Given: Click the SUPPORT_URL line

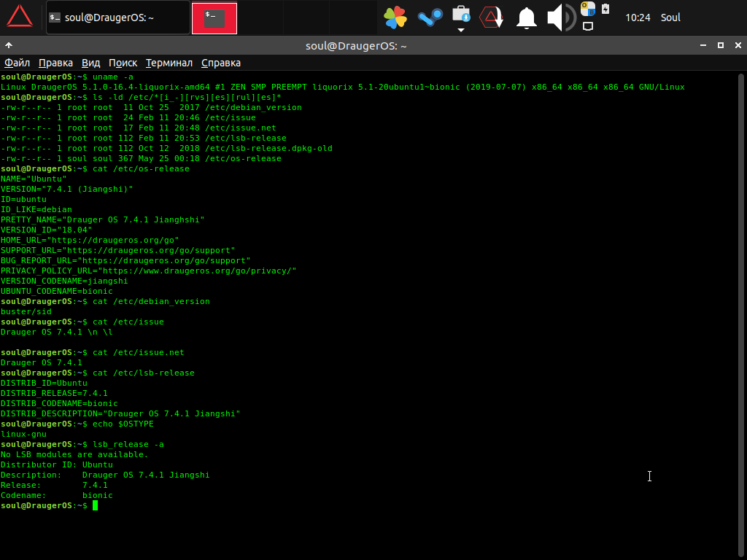Looking at the screenshot, I should point(118,251).
